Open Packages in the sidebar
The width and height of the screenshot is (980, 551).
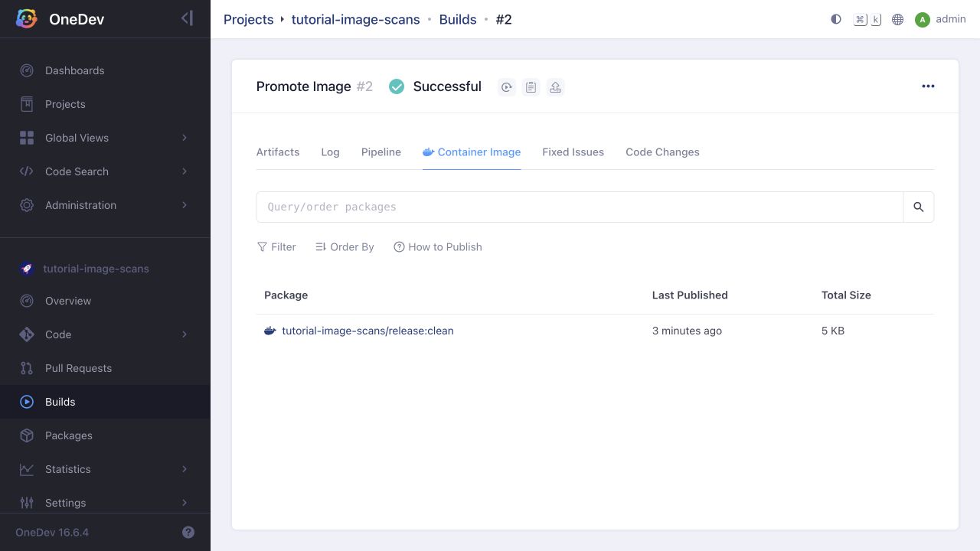pos(68,435)
